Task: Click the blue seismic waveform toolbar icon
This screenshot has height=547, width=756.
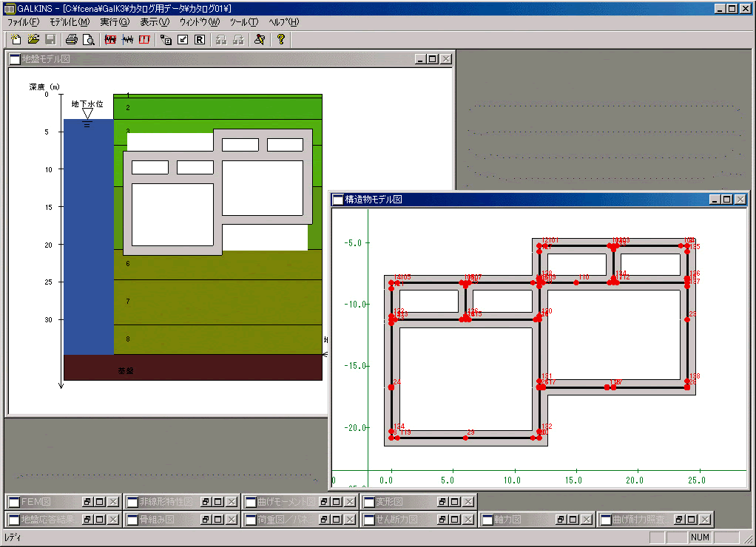Action: [x=127, y=39]
